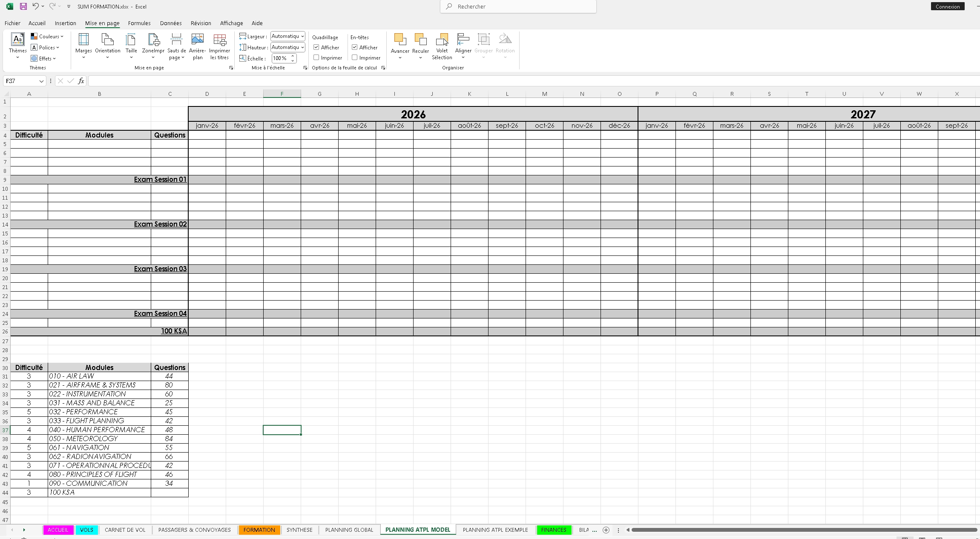Select the 032 - PERFORMANCE module cell
This screenshot has height=539, width=980.
(99, 412)
